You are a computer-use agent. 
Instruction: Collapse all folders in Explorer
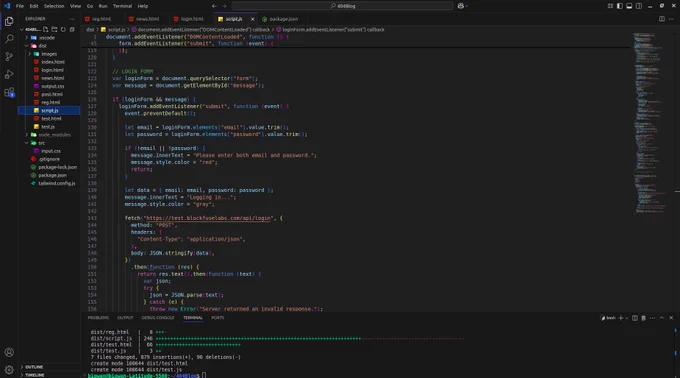click(72, 29)
